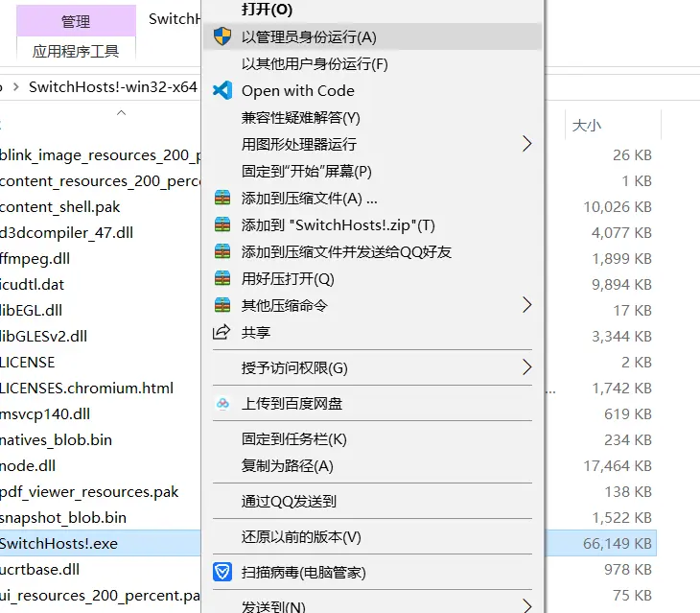Open 用图形处理器运行 entry
700x613 pixels.
[x=371, y=144]
